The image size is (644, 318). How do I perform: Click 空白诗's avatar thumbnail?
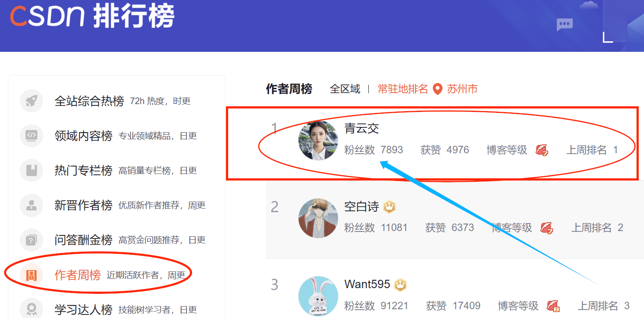click(x=318, y=218)
